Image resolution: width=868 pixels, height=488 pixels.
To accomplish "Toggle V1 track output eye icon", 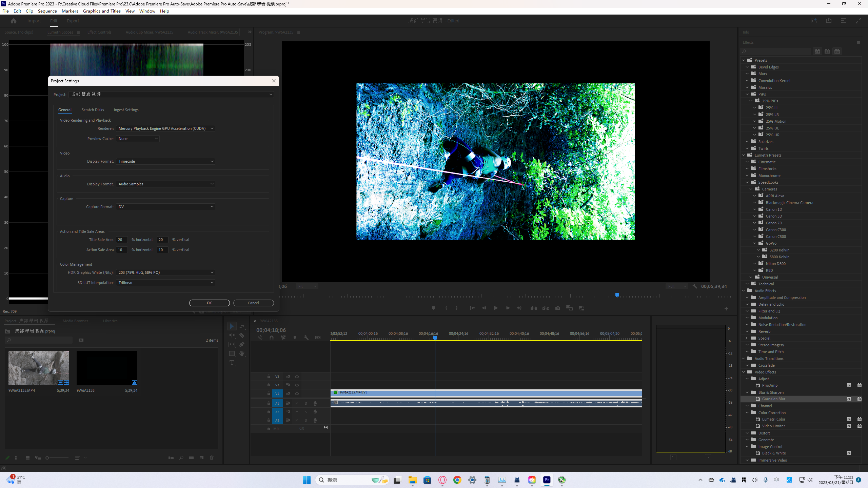I will (297, 393).
